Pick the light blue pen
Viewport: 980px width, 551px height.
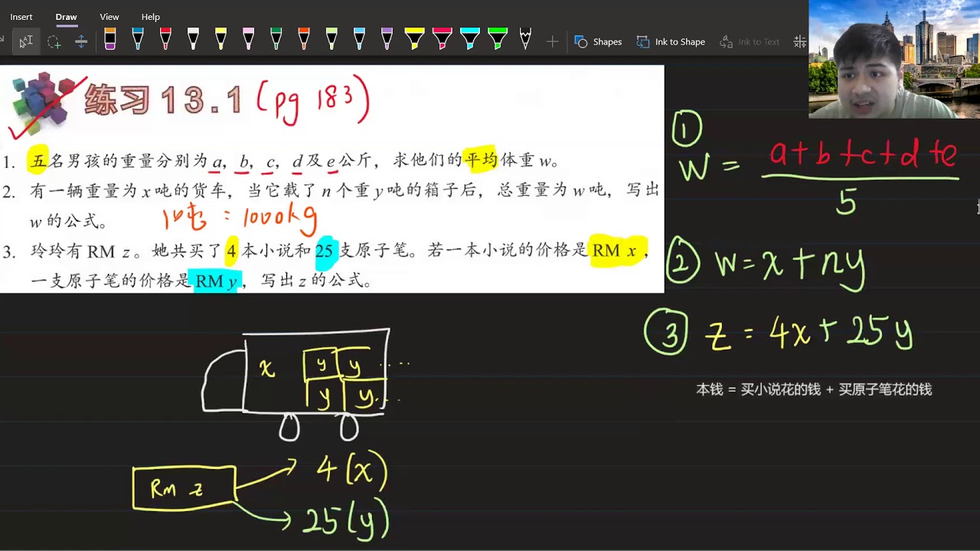[358, 39]
